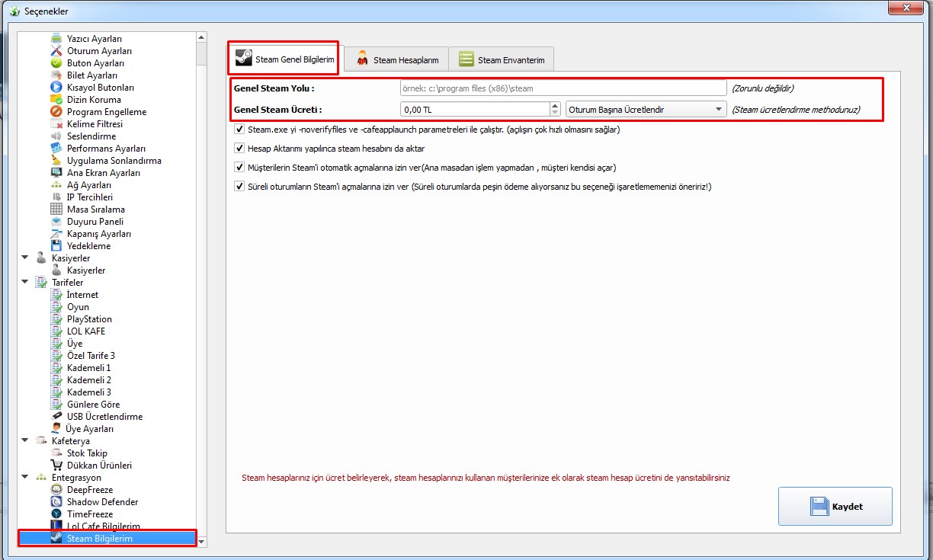Click the Shadow Defender icon
The height and width of the screenshot is (560, 933).
tap(56, 502)
